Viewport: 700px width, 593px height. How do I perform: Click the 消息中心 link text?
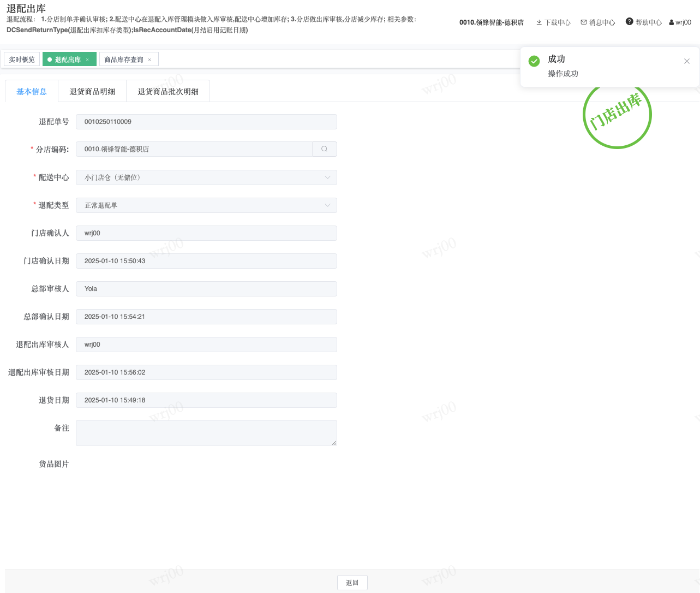602,22
